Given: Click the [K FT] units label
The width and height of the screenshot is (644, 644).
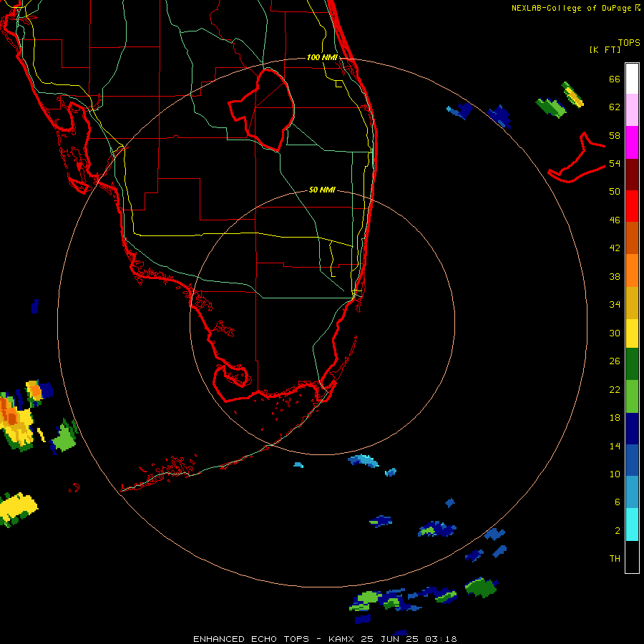Looking at the screenshot, I should tap(605, 49).
